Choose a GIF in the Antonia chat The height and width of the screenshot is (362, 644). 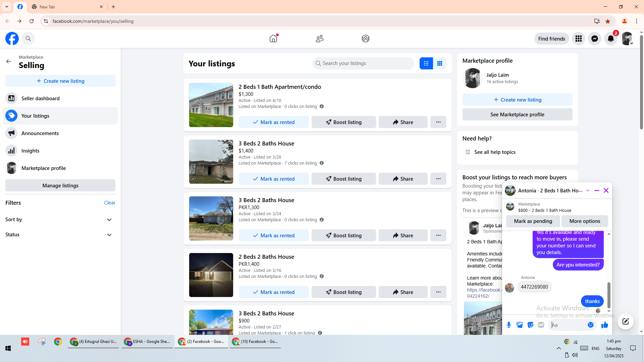(541, 325)
